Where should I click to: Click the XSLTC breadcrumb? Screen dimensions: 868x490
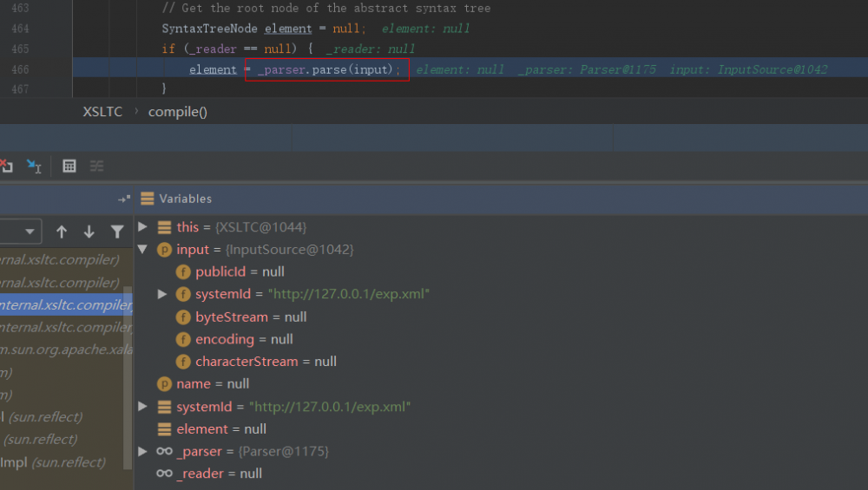102,112
